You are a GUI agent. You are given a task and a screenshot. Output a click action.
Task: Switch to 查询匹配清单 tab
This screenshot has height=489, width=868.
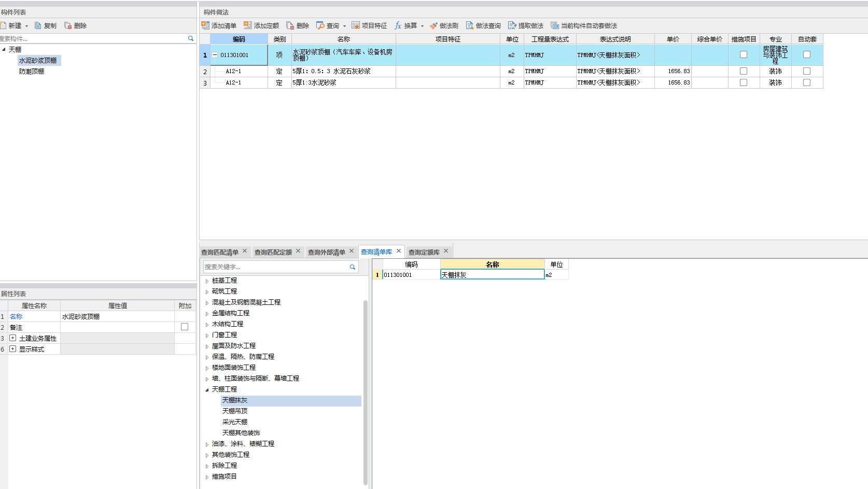pos(220,252)
